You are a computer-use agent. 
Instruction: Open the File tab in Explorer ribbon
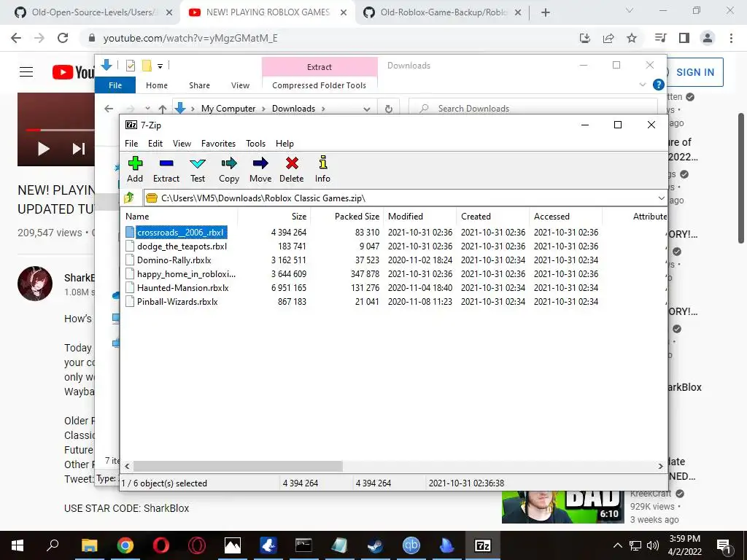115,85
